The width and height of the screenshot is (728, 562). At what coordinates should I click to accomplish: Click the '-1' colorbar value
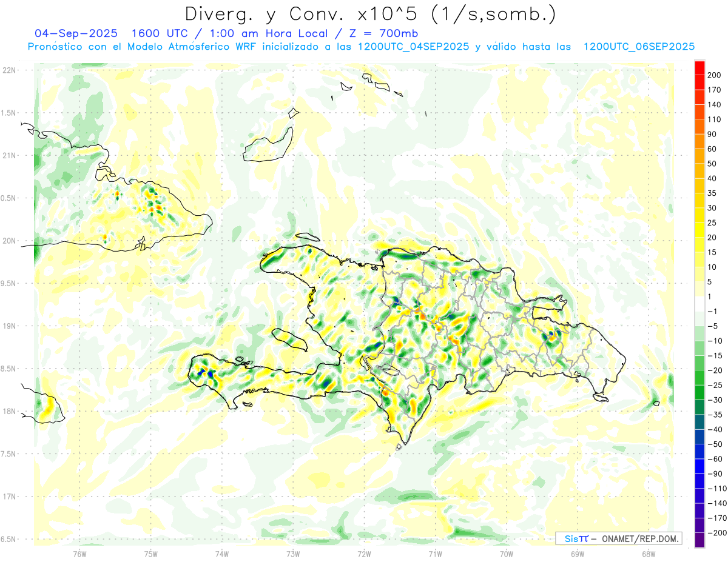click(x=713, y=312)
